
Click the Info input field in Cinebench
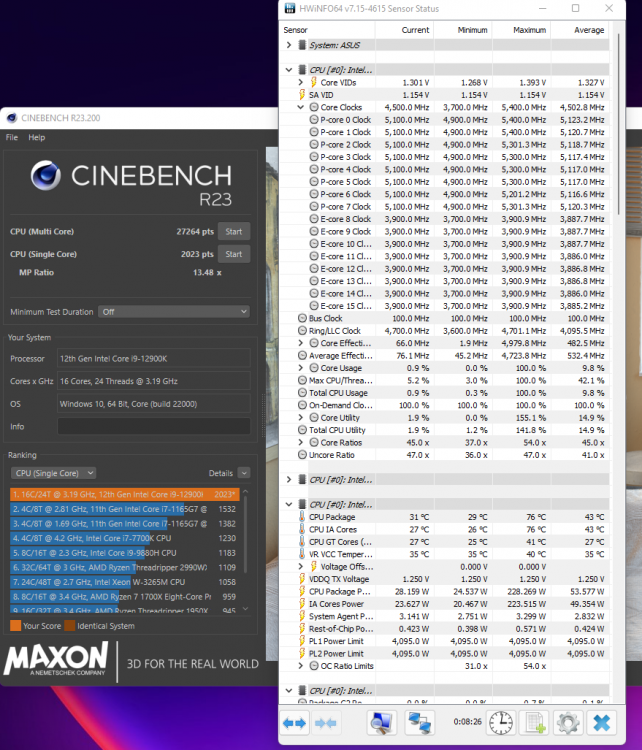click(154, 427)
